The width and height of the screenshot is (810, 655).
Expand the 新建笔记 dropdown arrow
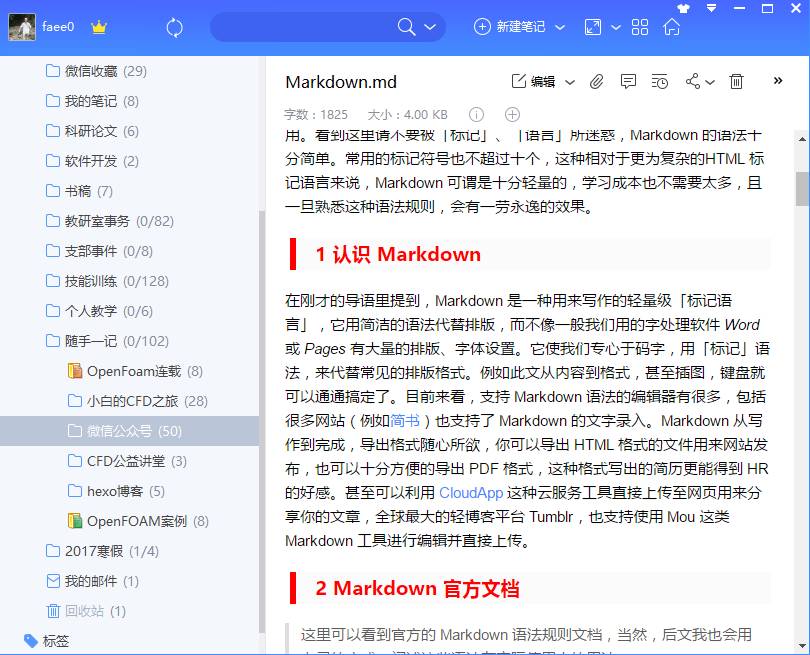click(x=560, y=27)
